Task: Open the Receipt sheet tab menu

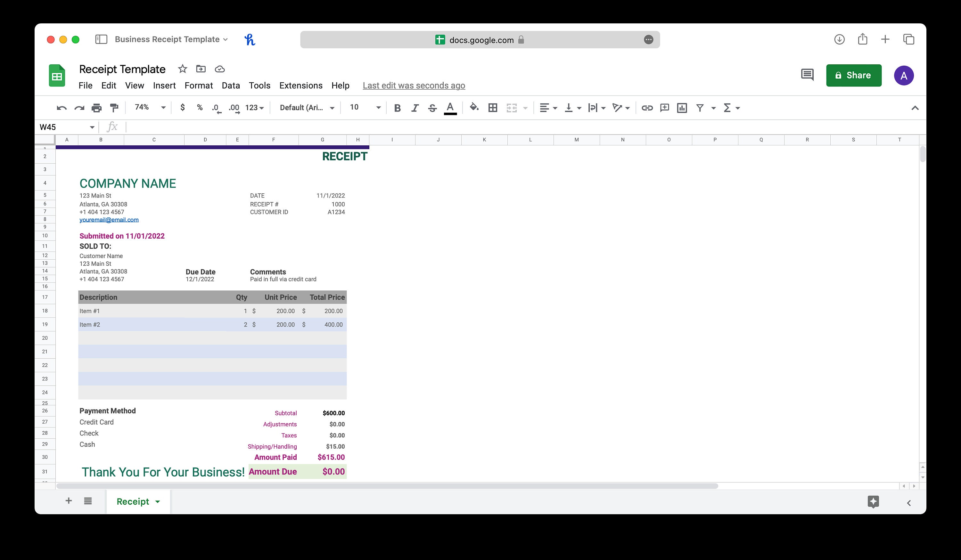Action: [x=158, y=501]
